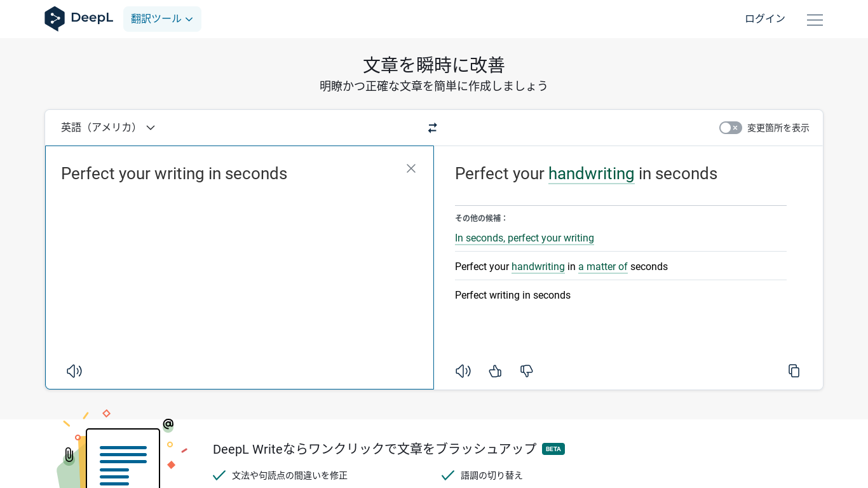Open the hamburger menu
Viewport: 868px width, 488px height.
(815, 20)
